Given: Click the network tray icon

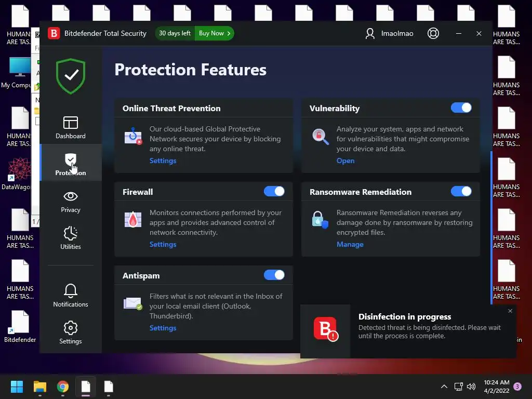Looking at the screenshot, I should 459,387.
